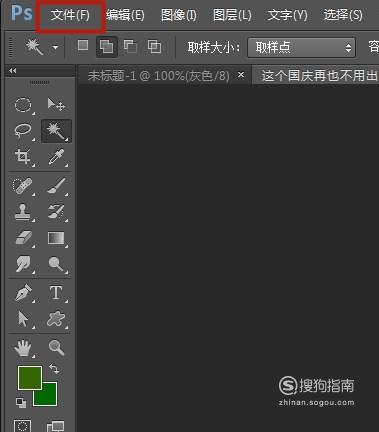The image size is (379, 432).
Task: Reset to default foreground and background colors
Action: click(x=21, y=402)
